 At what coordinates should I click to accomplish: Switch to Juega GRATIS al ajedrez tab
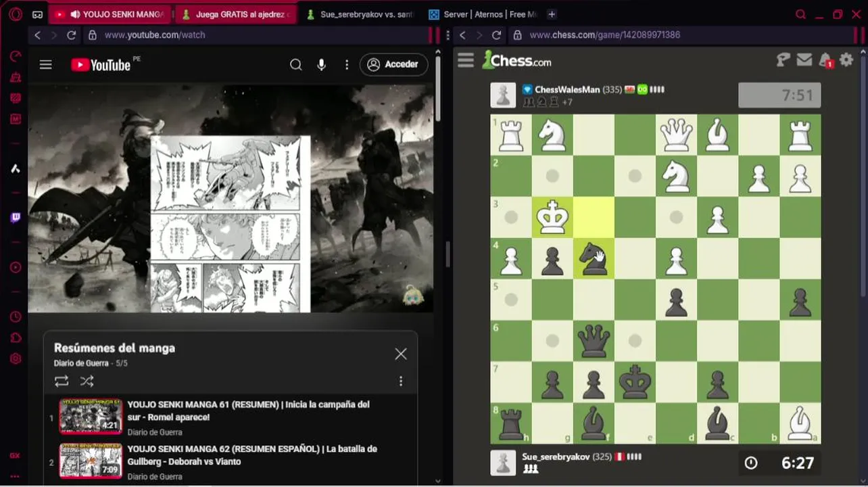click(235, 14)
